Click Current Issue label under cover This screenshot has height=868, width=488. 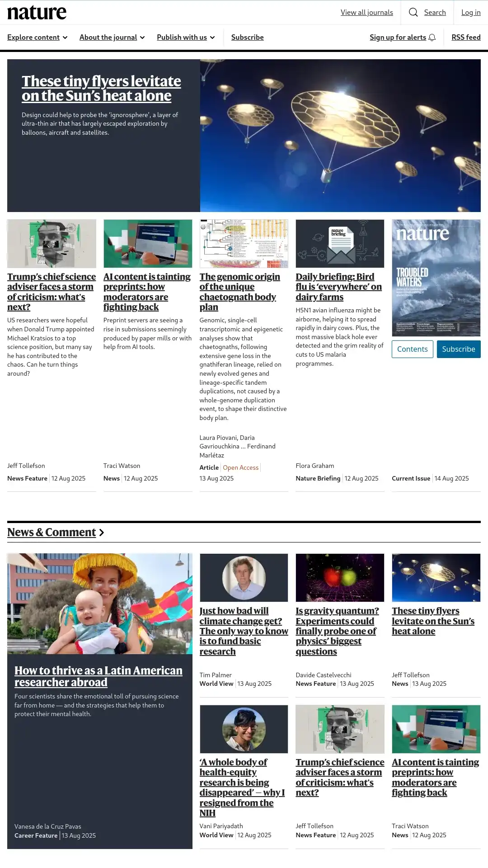(411, 478)
